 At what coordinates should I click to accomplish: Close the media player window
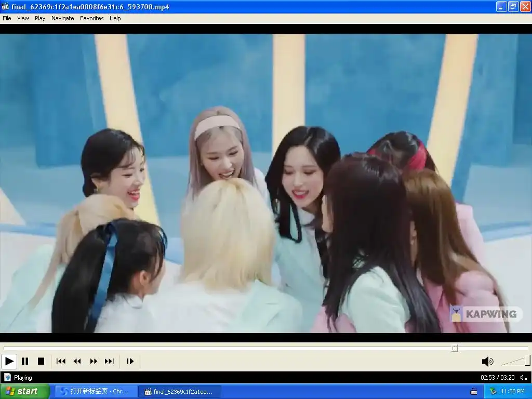click(525, 6)
